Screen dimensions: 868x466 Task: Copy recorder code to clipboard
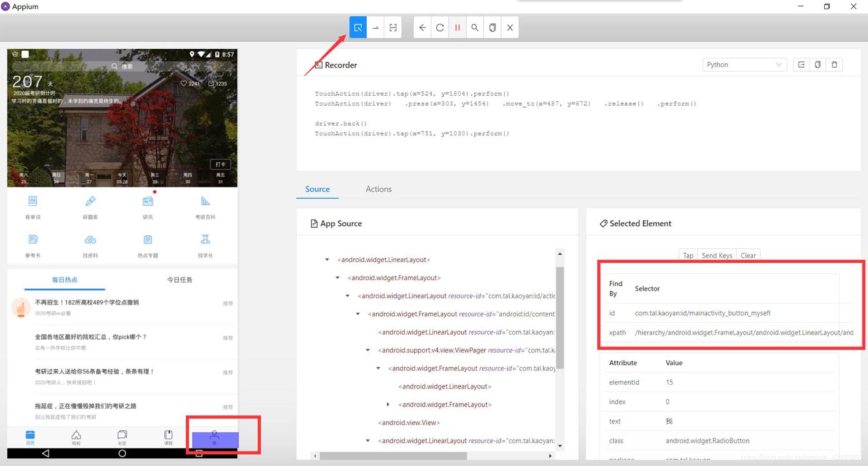coord(817,64)
